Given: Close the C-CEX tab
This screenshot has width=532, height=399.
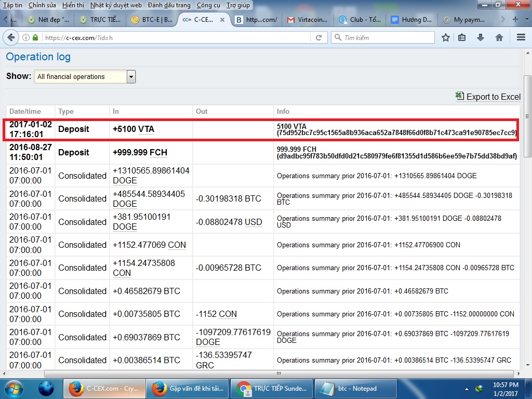Looking at the screenshot, I should pyautogui.click(x=222, y=20).
